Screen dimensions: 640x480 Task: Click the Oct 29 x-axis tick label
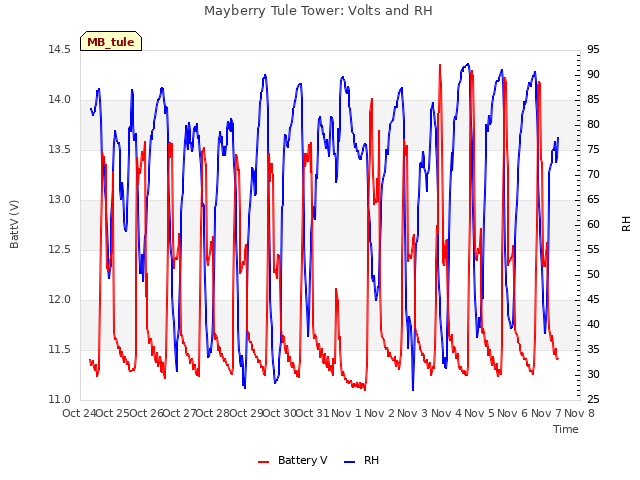pos(247,413)
